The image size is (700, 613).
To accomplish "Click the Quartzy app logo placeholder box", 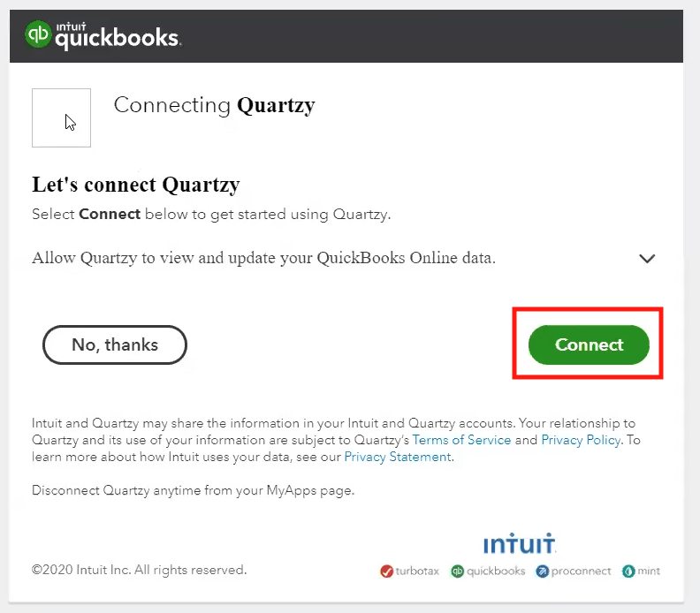I will pos(61,117).
